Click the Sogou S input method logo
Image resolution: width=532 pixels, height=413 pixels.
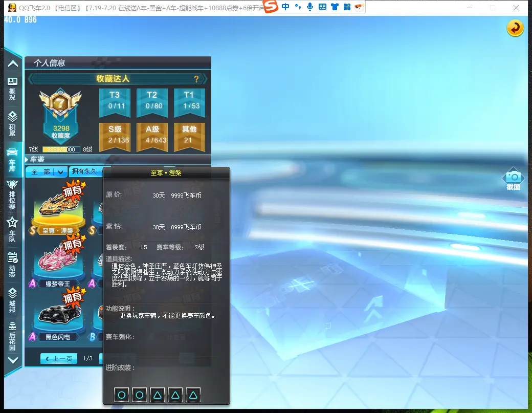point(271,6)
